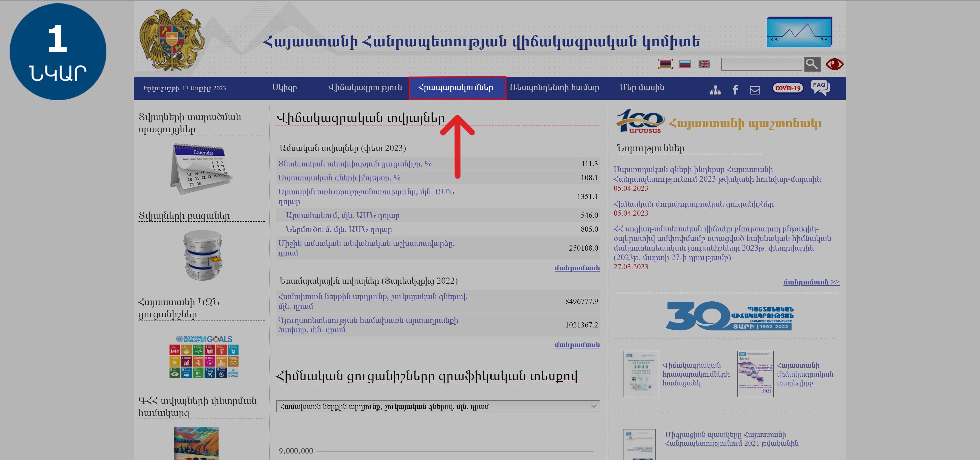Open Հիմնական ժողովրդագրական ցուցանիշներ news link
980x460 pixels.
click(x=694, y=204)
